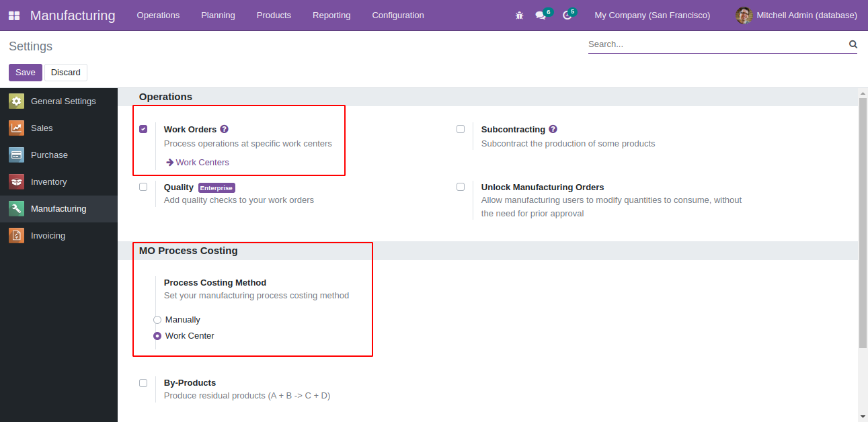Image resolution: width=868 pixels, height=422 pixels.
Task: Open the Products menu
Action: (x=274, y=15)
